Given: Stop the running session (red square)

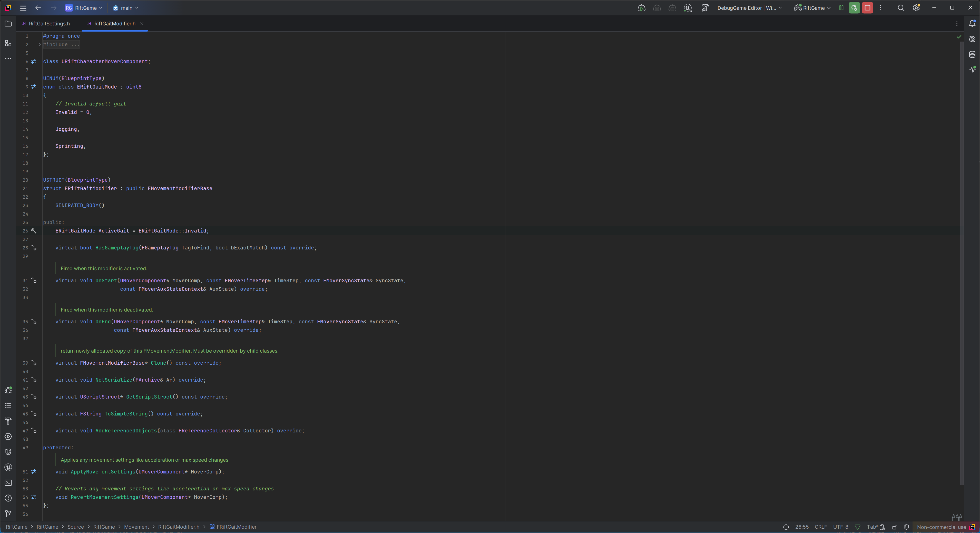Looking at the screenshot, I should tap(867, 8).
